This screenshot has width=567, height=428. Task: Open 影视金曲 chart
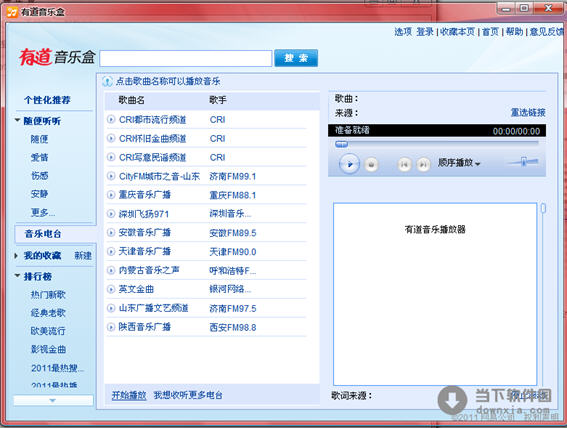click(48, 349)
